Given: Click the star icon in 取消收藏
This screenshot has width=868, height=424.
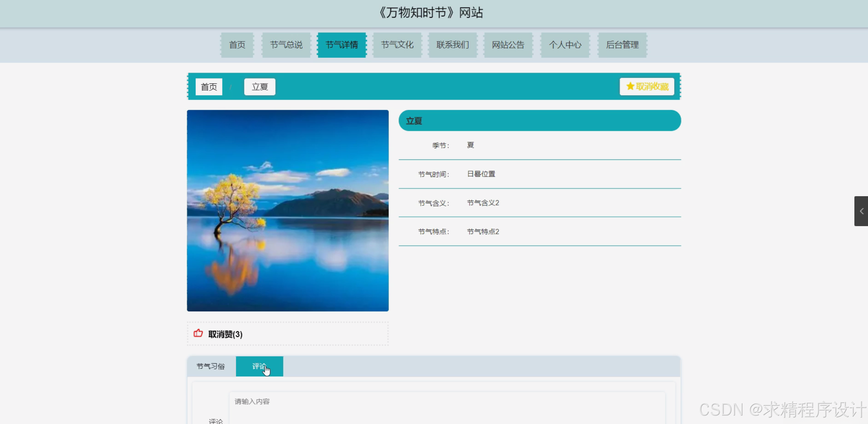Looking at the screenshot, I should (x=630, y=86).
